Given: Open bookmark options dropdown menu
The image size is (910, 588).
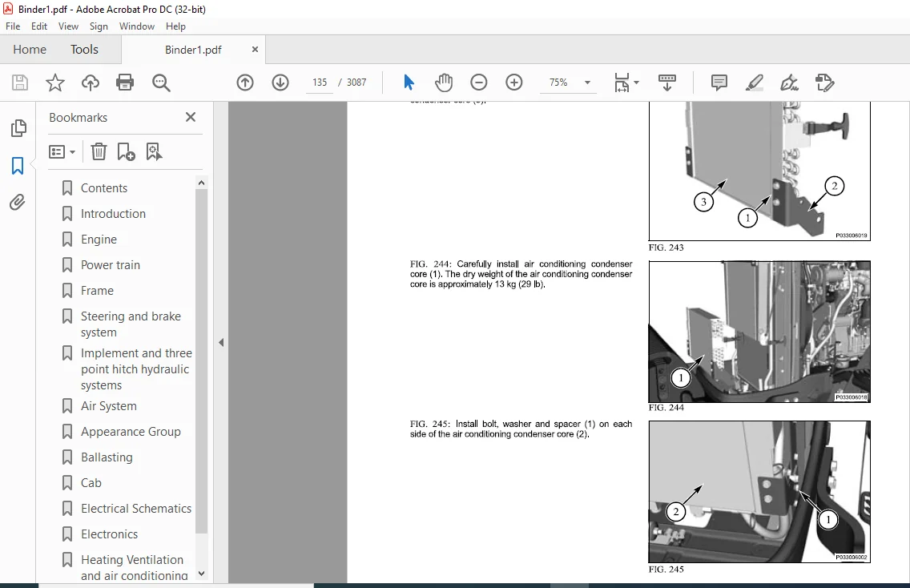Looking at the screenshot, I should [x=62, y=152].
